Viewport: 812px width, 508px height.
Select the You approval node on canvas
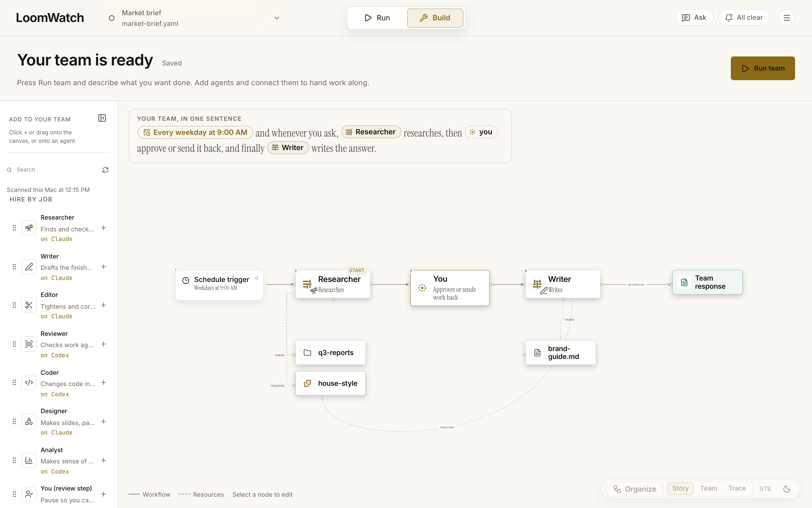pyautogui.click(x=450, y=288)
